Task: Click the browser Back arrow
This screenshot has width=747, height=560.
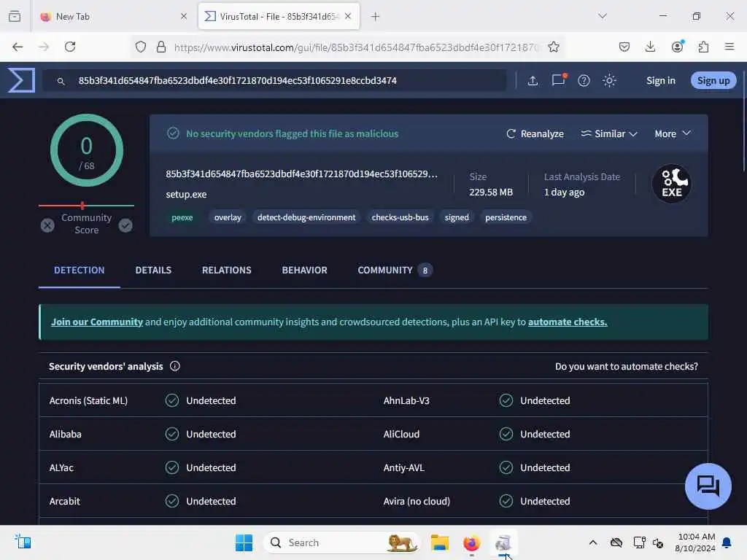Action: point(18,47)
